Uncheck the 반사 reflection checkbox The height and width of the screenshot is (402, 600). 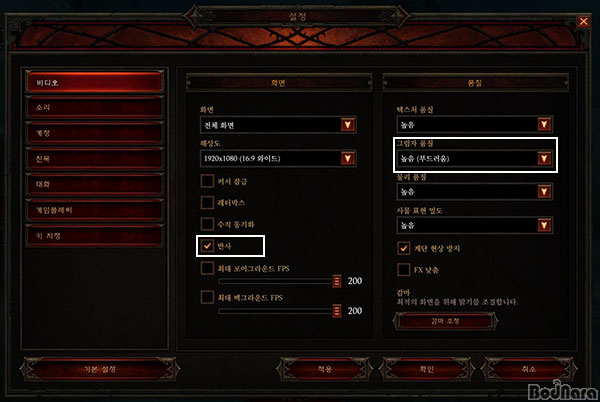coord(207,246)
